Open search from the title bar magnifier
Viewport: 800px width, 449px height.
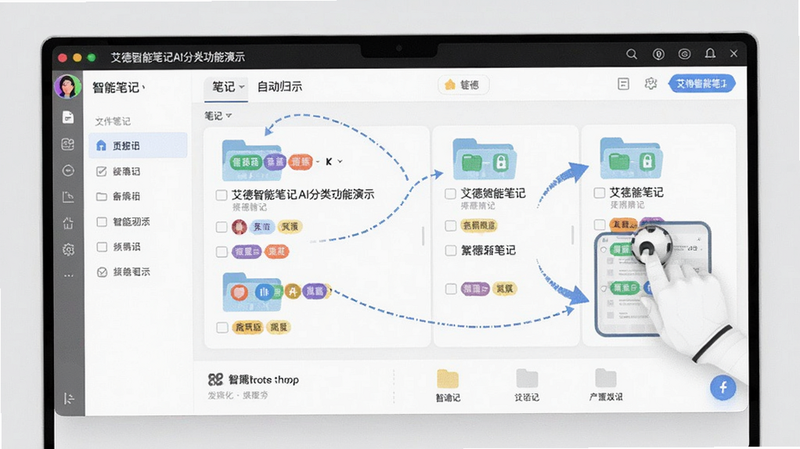632,54
